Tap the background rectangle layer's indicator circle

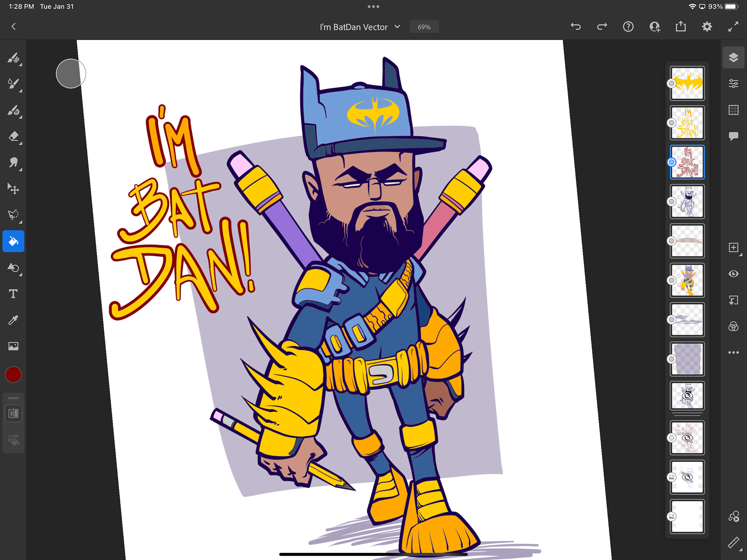coord(672,359)
